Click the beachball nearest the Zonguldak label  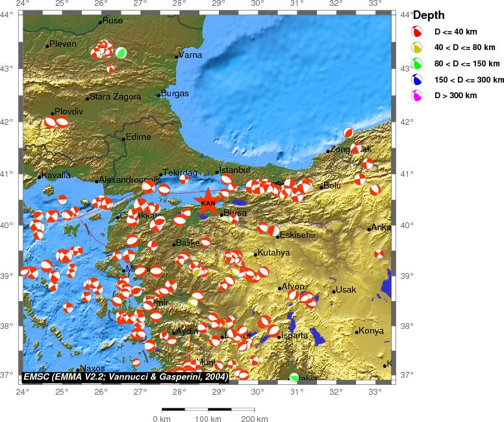[x=356, y=148]
